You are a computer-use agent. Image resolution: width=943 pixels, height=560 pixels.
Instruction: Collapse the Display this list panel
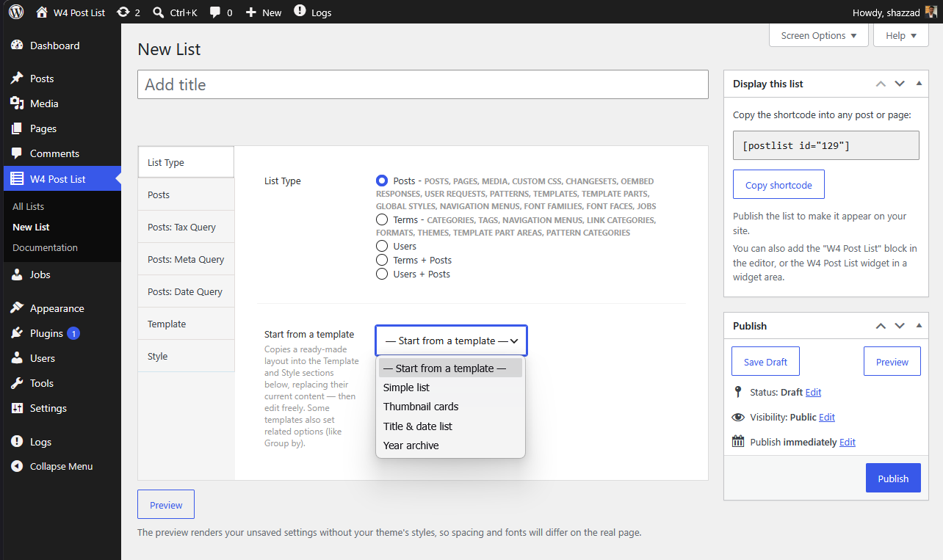919,84
